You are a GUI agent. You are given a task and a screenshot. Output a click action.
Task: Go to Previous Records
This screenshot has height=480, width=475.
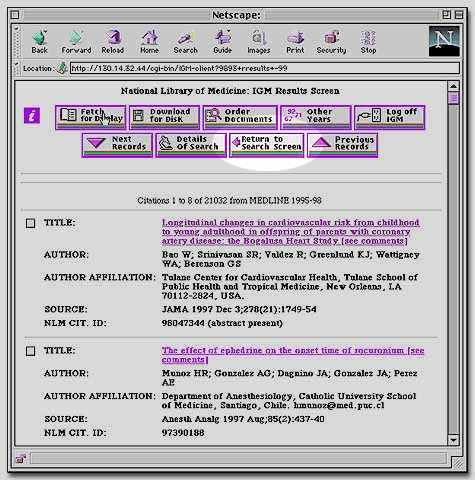(342, 145)
